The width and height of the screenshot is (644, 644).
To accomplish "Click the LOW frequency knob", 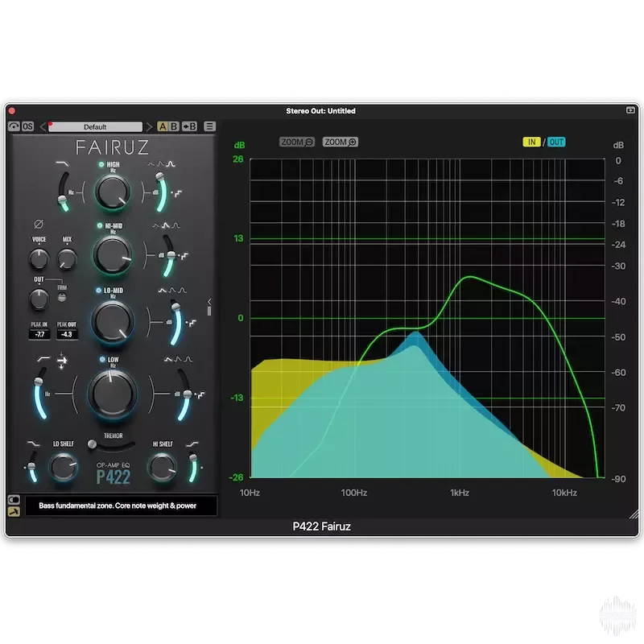I will 112,394.
